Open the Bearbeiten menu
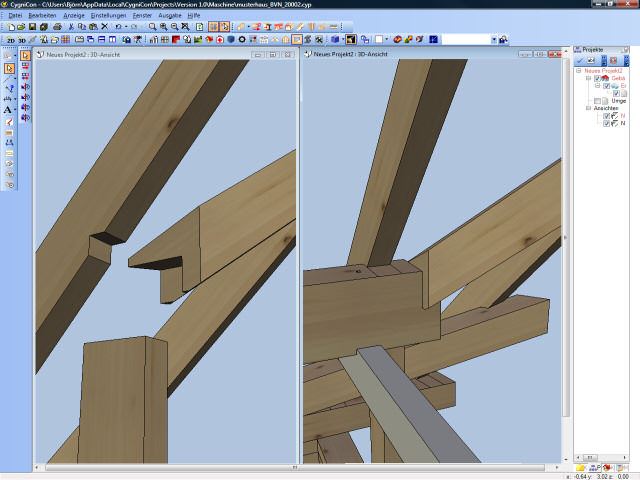This screenshot has height=480, width=640. click(x=43, y=16)
